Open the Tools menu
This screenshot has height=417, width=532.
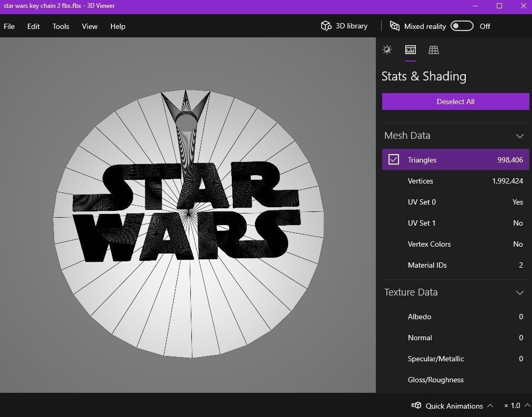click(61, 26)
